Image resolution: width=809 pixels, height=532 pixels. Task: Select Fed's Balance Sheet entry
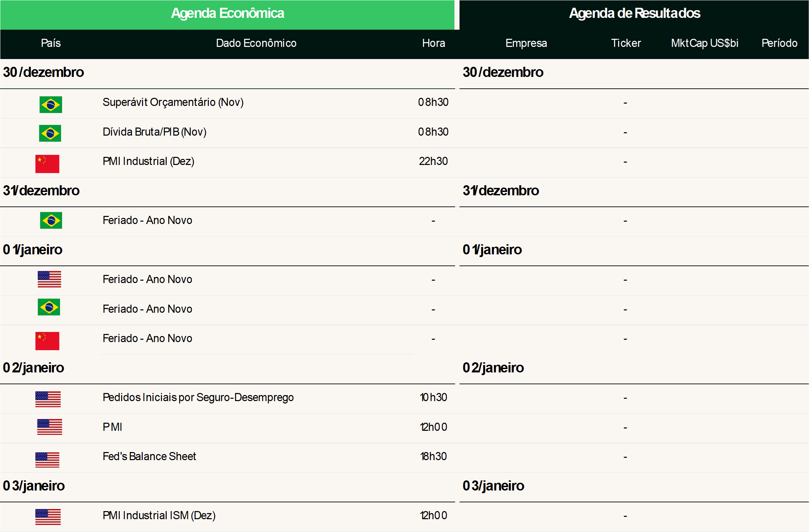point(149,456)
